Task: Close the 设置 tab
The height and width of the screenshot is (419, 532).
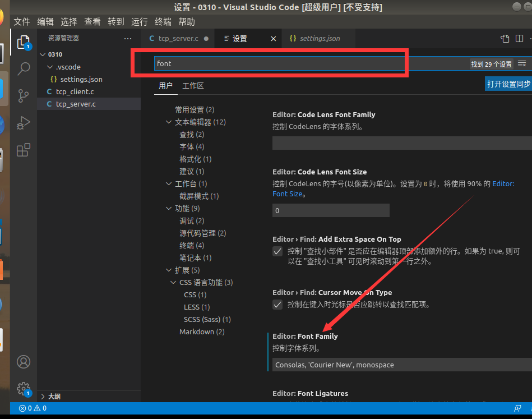Action: (273, 39)
